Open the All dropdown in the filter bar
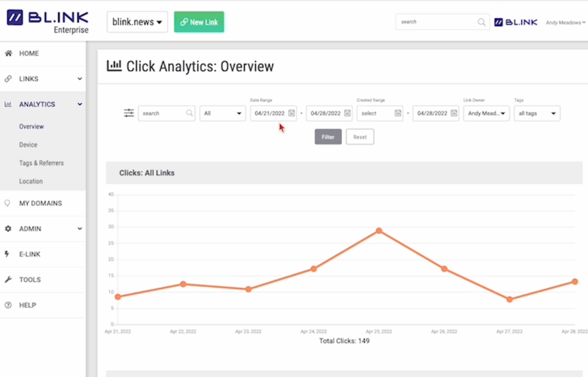 click(x=222, y=113)
